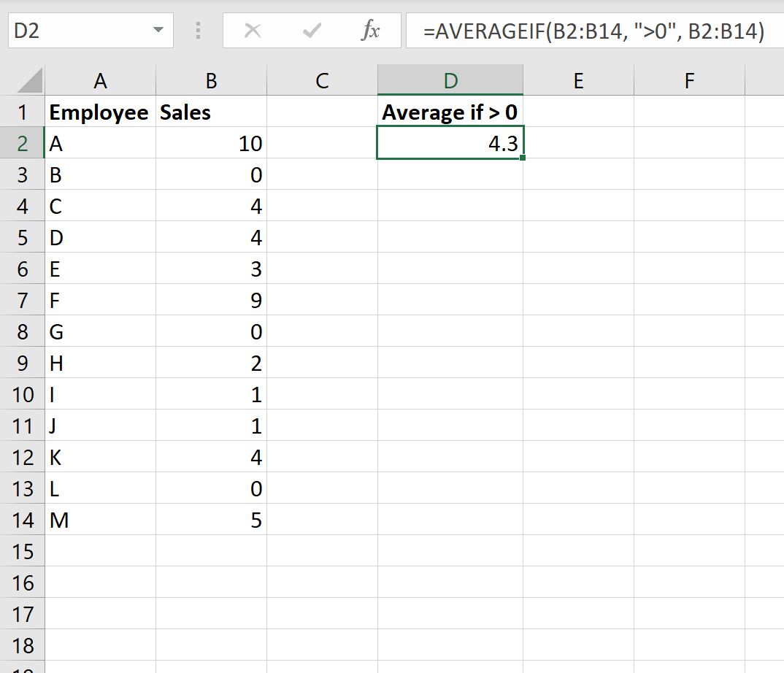This screenshot has height=673, width=784.
Task: Click employee cell 'H' in row 9
Action: tap(101, 363)
